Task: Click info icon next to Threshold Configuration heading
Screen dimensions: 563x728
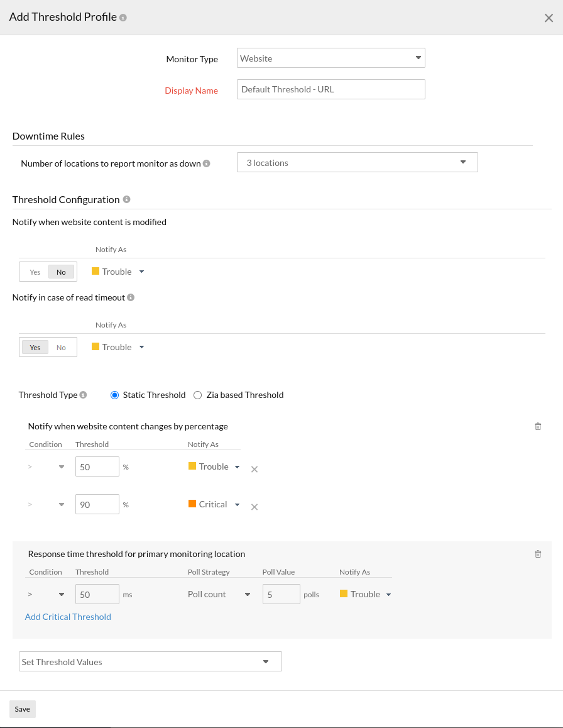Action: (x=126, y=199)
